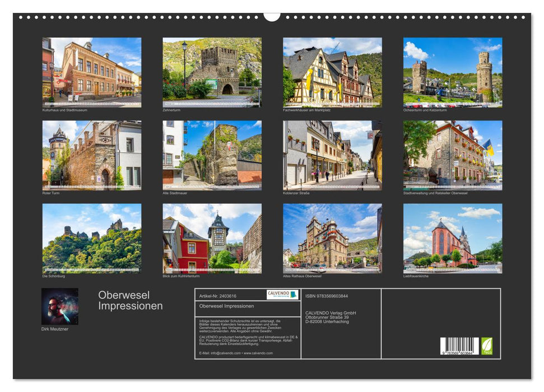Click the 'Liebfrauenkirche' caption
This screenshot has width=544, height=392.
point(416,277)
